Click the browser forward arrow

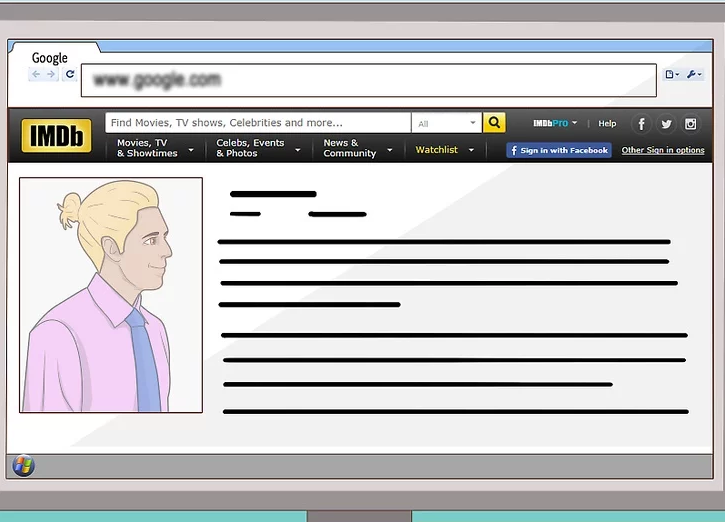point(51,75)
